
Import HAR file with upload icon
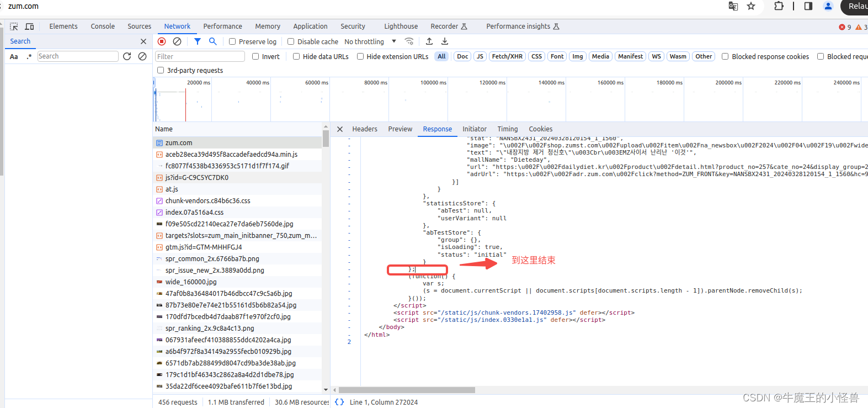(429, 41)
